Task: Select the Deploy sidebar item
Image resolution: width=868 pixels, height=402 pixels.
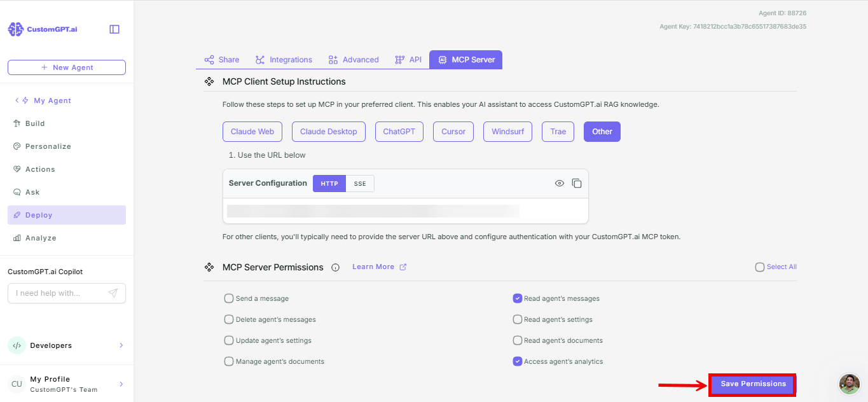Action: 67,215
